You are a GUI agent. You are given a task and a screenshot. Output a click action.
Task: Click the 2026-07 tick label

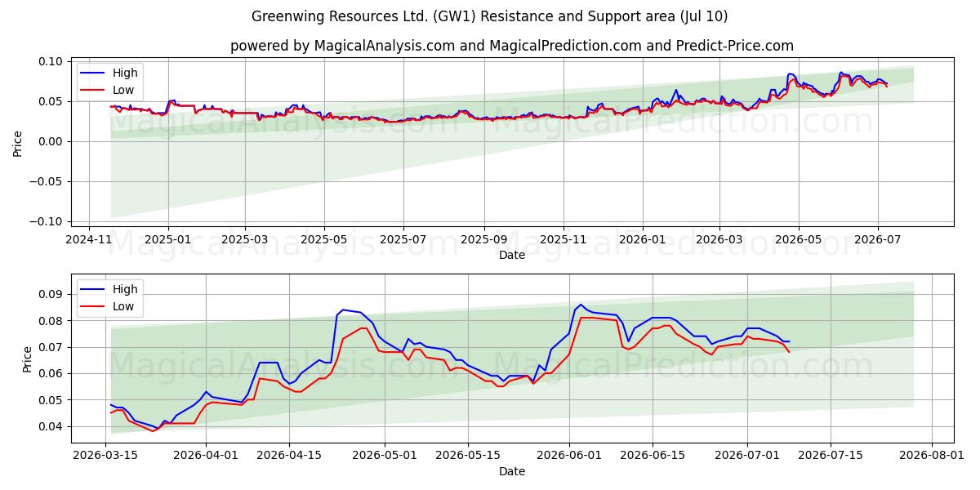coord(877,239)
